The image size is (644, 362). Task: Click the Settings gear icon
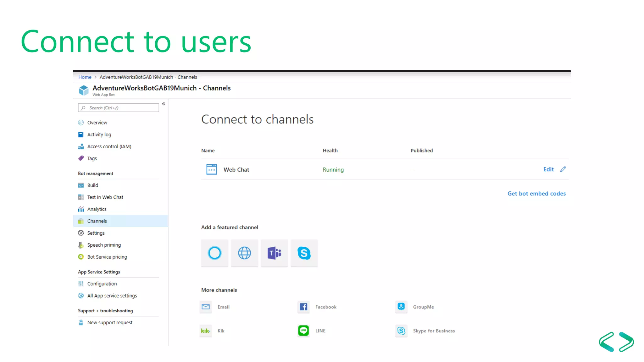tap(81, 233)
